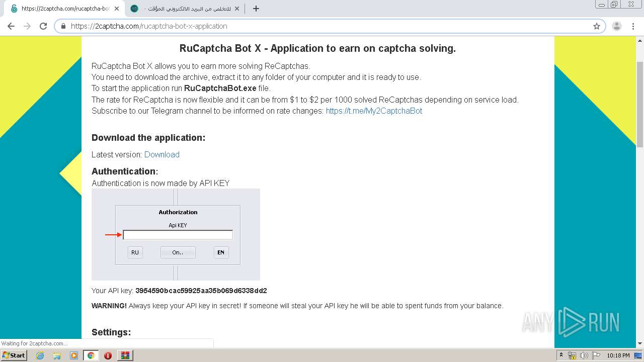Click the RuCaptchaBot.exe bold text
644x362 pixels.
coord(220,88)
